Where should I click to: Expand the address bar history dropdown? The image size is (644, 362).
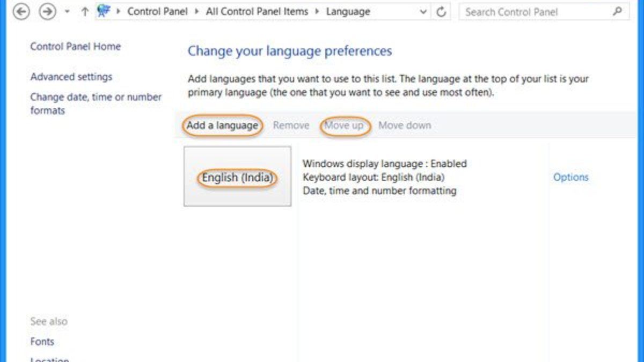(424, 12)
